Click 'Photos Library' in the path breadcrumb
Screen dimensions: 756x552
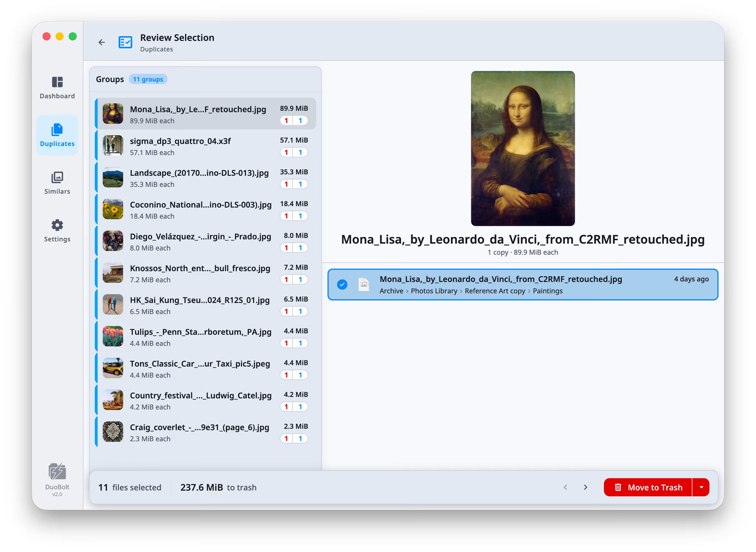pos(434,291)
